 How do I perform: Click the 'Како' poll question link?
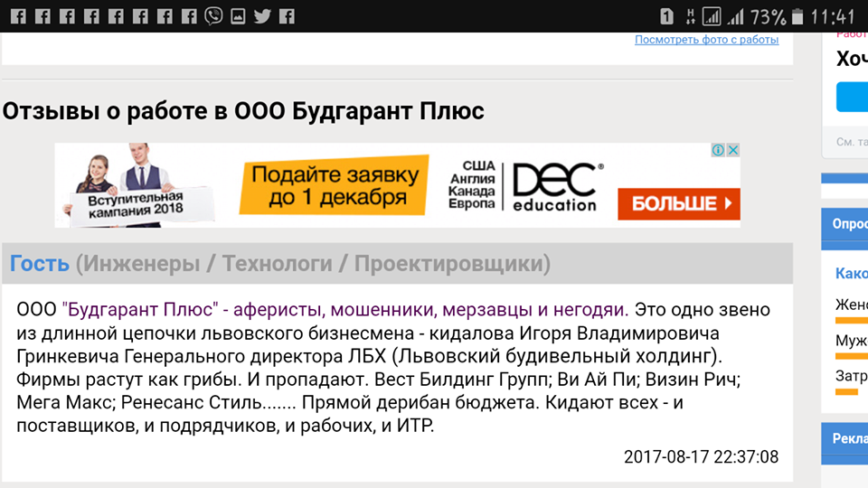coord(852,273)
